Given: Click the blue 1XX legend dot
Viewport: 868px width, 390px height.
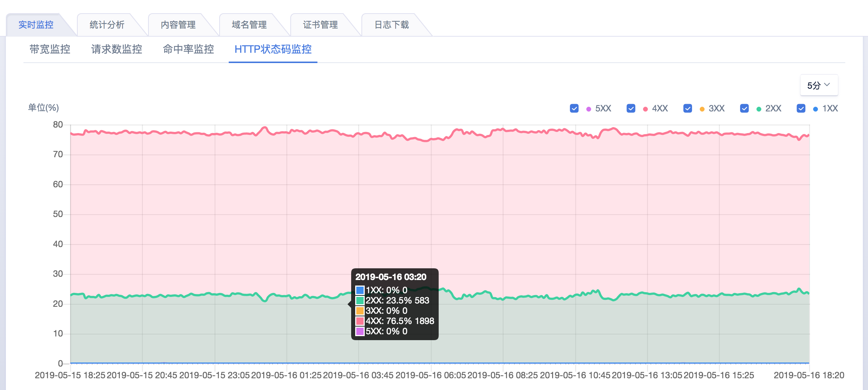Looking at the screenshot, I should coord(816,109).
